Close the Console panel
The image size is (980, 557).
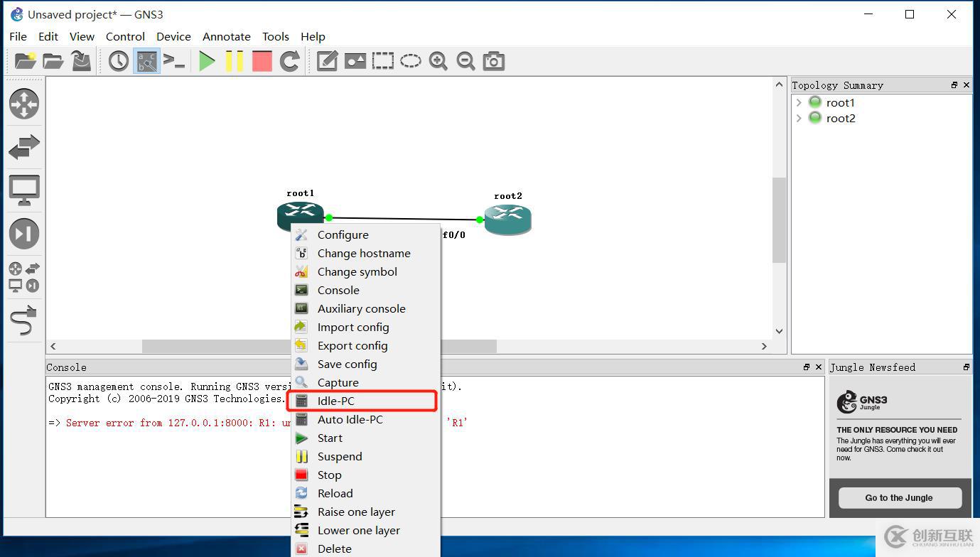(819, 367)
